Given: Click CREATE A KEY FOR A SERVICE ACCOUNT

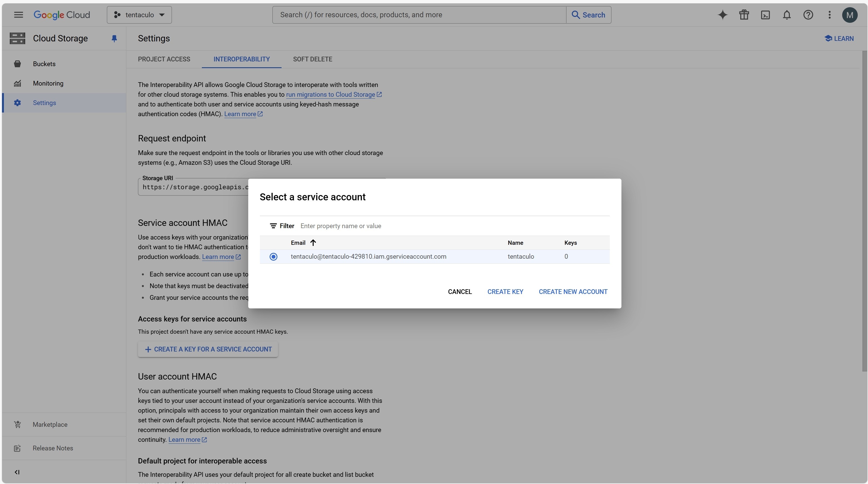Looking at the screenshot, I should 208,350.
